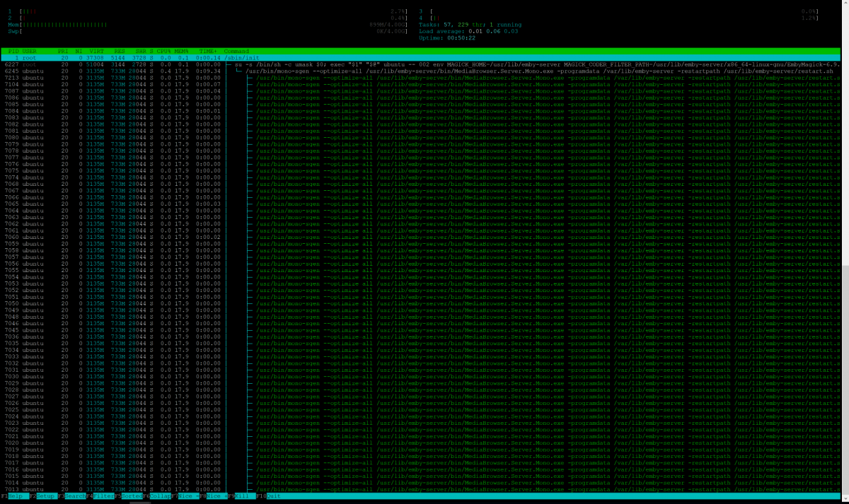Click the CPU 1 usage meter bar
The height and width of the screenshot is (504, 849).
pyautogui.click(x=208, y=11)
